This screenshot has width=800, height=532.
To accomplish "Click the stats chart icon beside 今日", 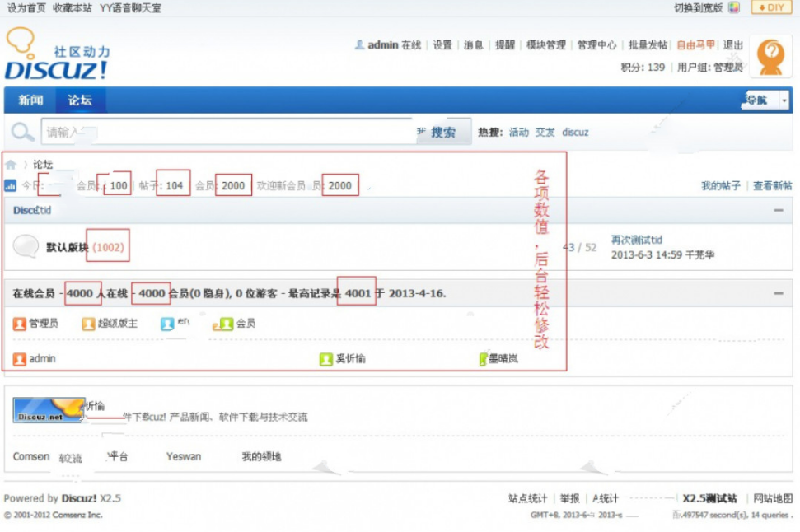I will point(11,186).
